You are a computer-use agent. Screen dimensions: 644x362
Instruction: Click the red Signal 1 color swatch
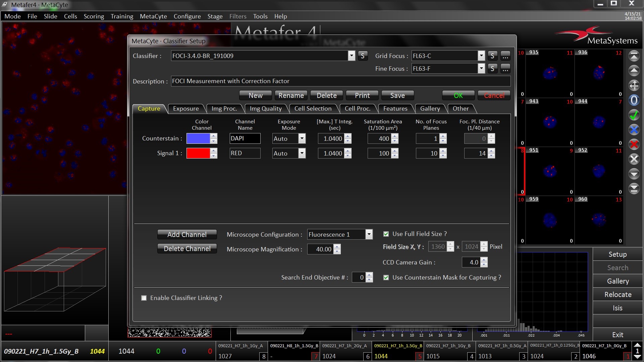tap(198, 153)
